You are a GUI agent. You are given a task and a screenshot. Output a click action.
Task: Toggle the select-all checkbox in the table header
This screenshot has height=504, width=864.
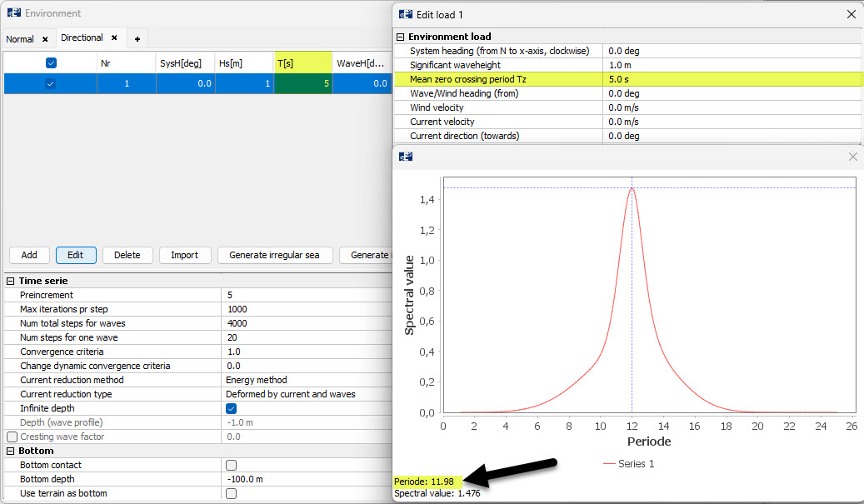click(x=52, y=62)
